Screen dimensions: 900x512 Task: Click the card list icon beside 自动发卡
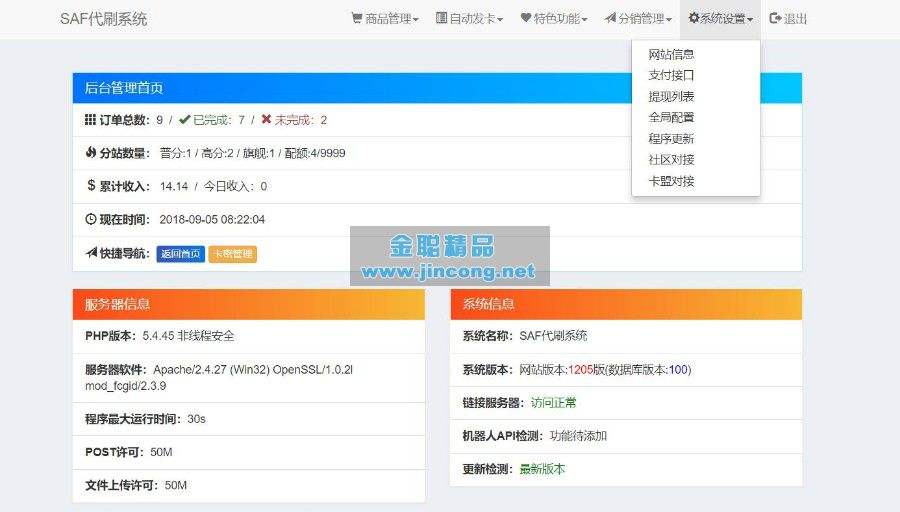point(441,18)
